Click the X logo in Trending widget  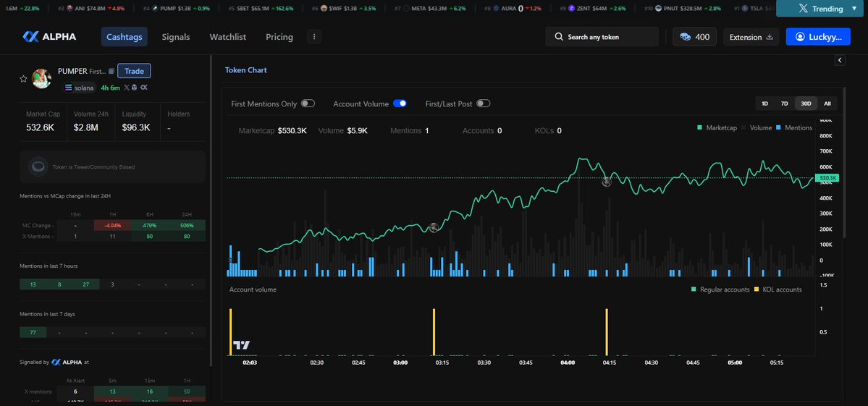(x=803, y=9)
